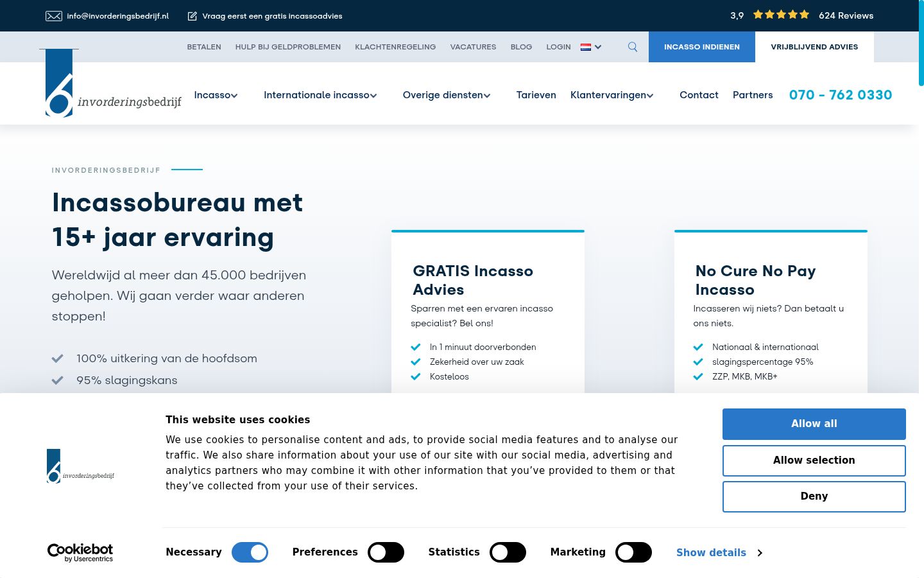Viewport: 924px width, 578px height.
Task: Open the Contact menu item
Action: (699, 95)
